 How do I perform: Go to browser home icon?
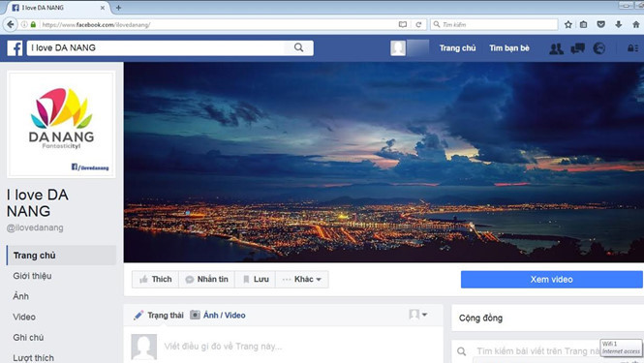click(x=636, y=24)
